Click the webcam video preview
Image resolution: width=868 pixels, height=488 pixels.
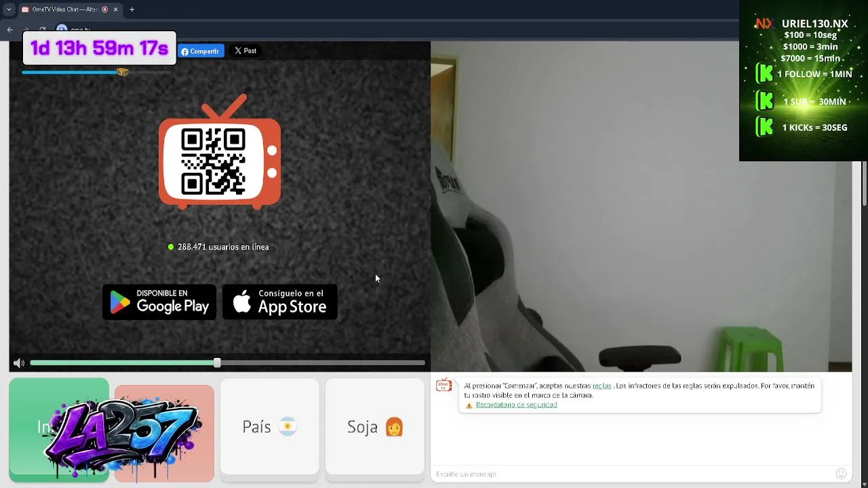point(641,207)
